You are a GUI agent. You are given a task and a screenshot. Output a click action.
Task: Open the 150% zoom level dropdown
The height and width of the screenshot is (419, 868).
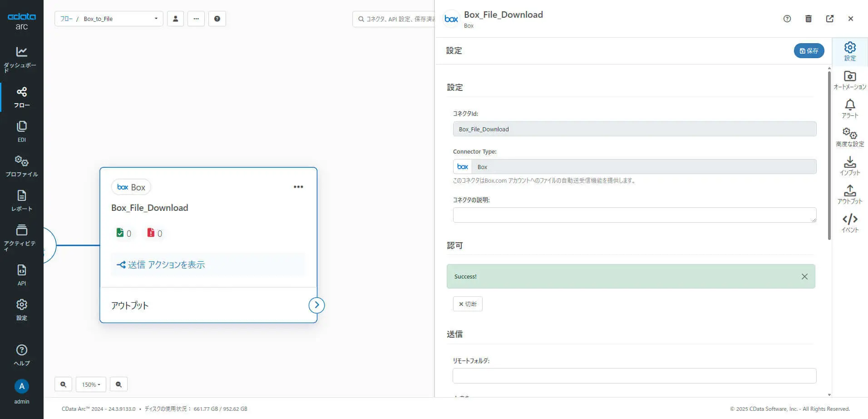click(91, 384)
